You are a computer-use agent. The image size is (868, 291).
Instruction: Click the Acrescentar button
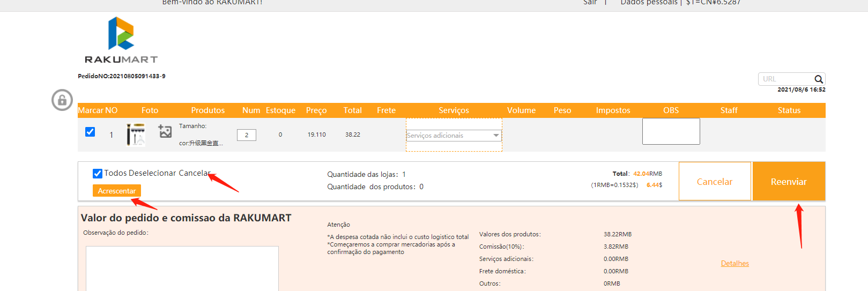(117, 191)
